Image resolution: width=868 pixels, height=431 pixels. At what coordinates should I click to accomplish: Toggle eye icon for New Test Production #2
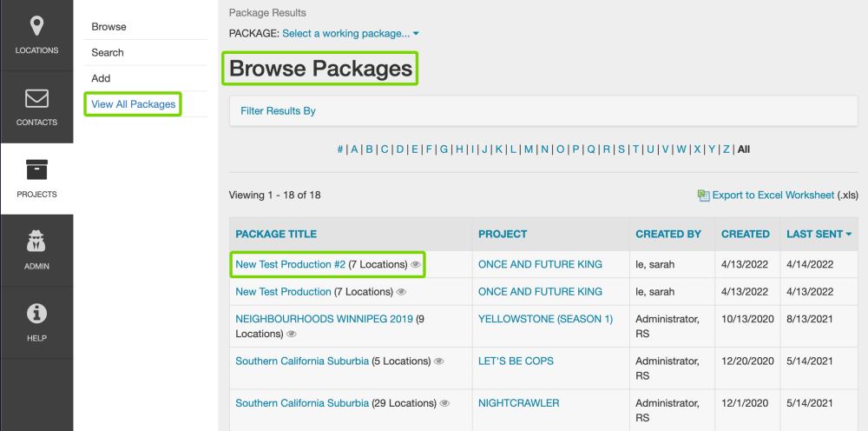416,264
